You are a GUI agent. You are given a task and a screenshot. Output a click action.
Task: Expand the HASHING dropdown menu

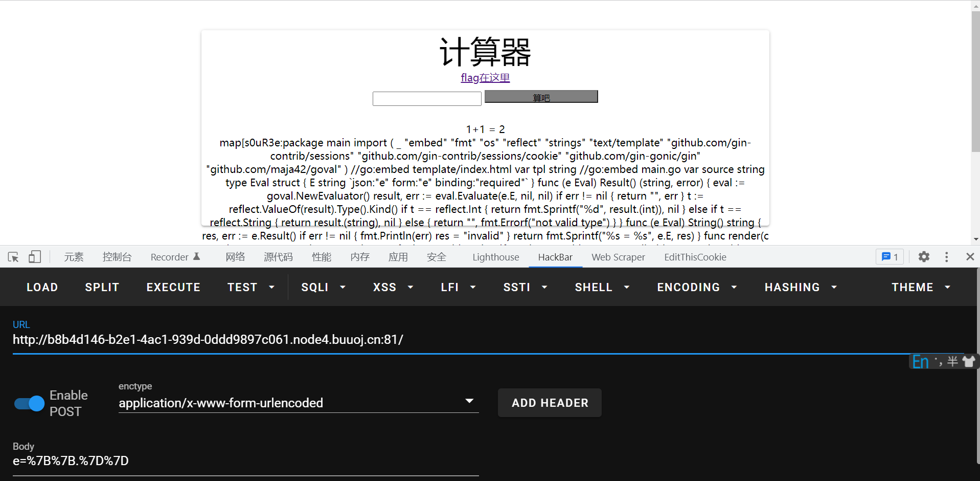pos(801,288)
